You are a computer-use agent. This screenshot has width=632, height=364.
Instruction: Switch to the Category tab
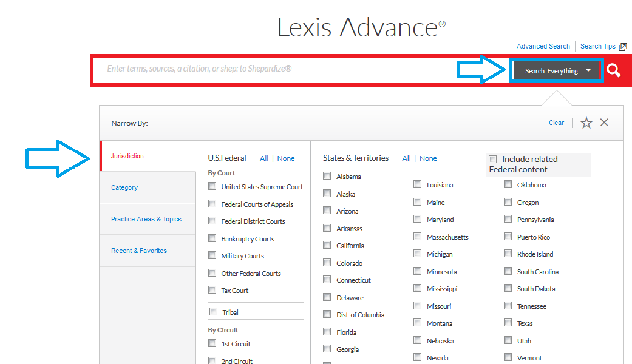(124, 187)
